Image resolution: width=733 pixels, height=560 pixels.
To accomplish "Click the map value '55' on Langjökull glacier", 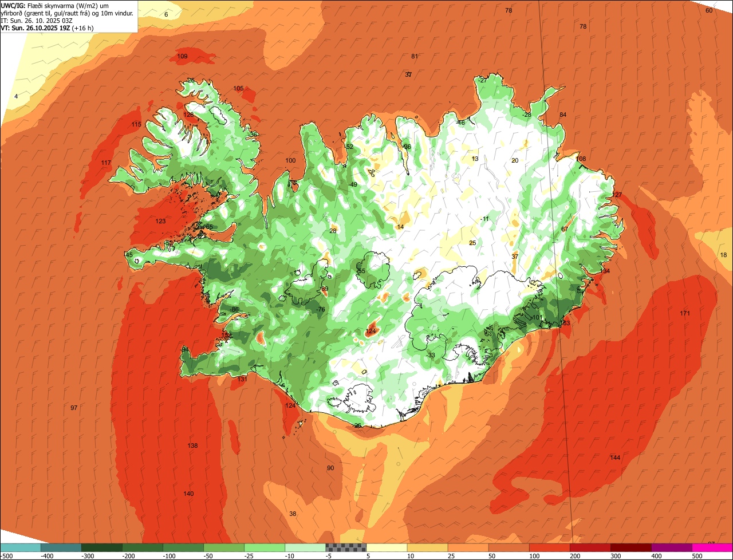I will (x=361, y=271).
